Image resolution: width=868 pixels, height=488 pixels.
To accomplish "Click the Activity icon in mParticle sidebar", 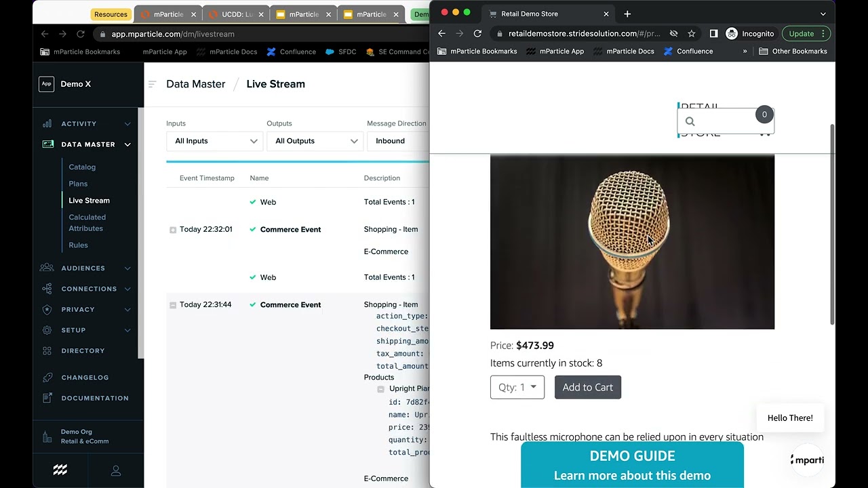I will [x=47, y=123].
